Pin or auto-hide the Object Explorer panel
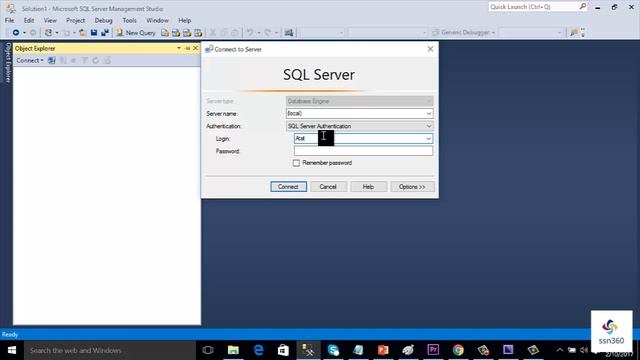 [x=187, y=48]
